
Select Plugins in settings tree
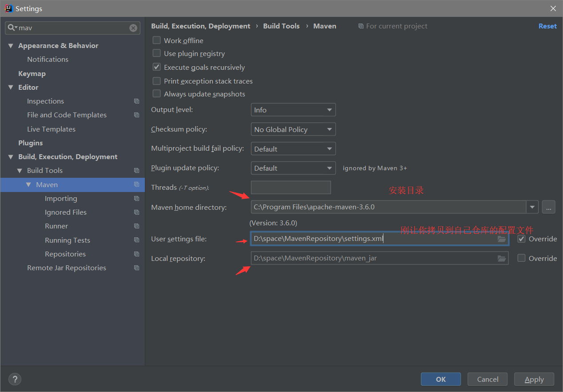coord(31,143)
